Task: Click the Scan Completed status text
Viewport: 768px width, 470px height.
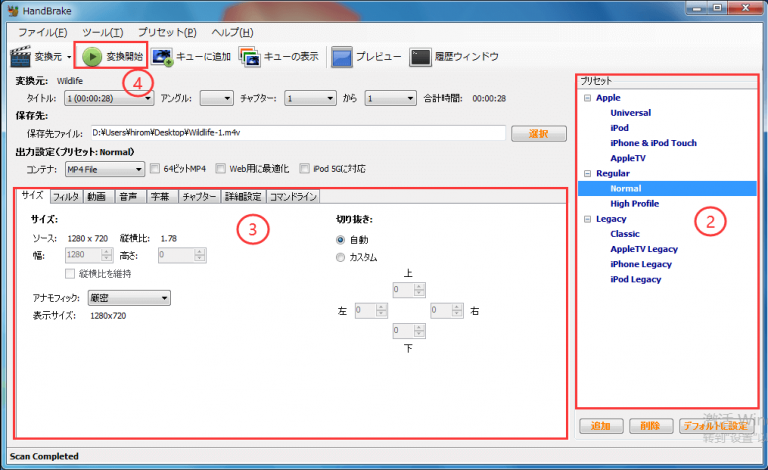Action: (44, 456)
